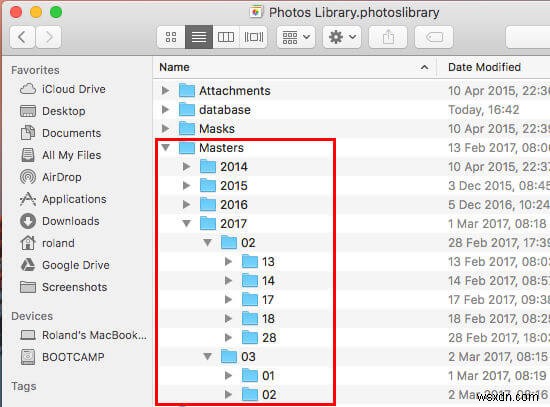
Task: Sort by the Date Modified column header
Action: pyautogui.click(x=484, y=67)
